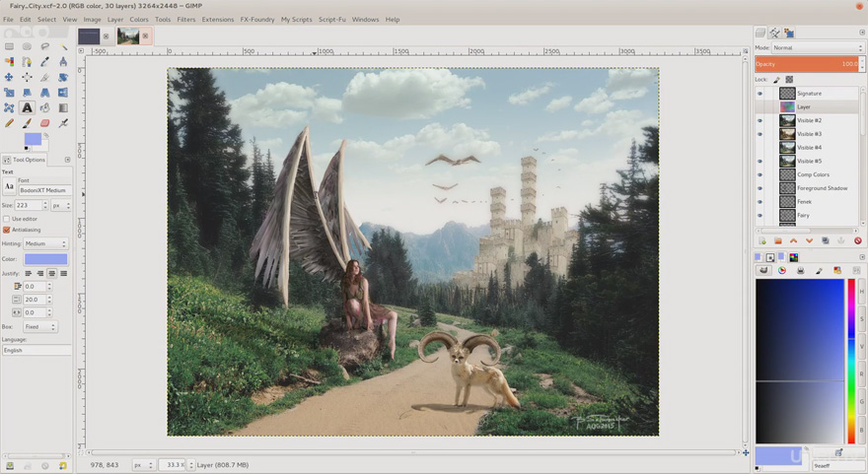The image size is (868, 474).
Task: Hide the Fenek layer
Action: click(x=760, y=202)
